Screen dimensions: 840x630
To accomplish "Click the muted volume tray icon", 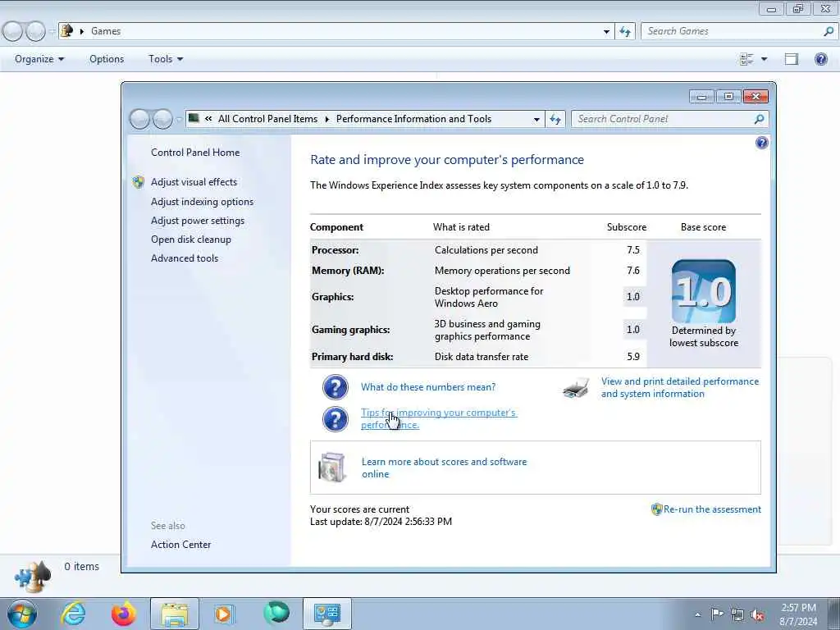I will (757, 614).
